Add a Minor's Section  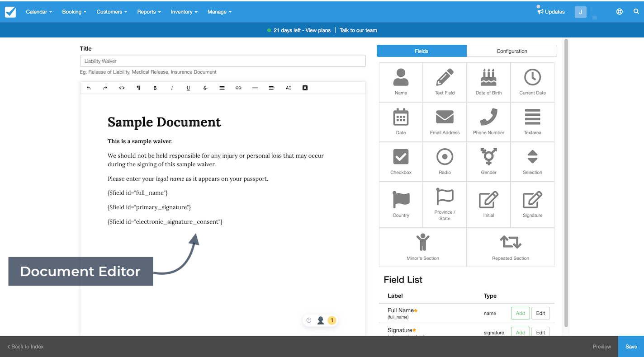[423, 247]
